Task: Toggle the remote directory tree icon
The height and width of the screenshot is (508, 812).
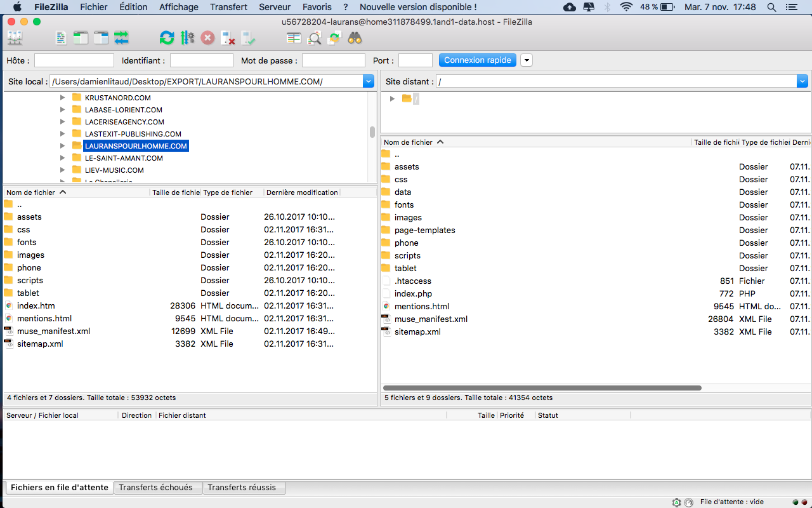Action: click(101, 38)
